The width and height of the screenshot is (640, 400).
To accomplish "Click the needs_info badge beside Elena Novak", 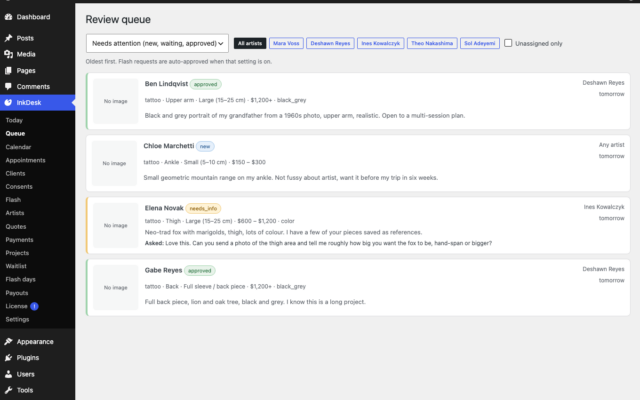I will point(203,208).
